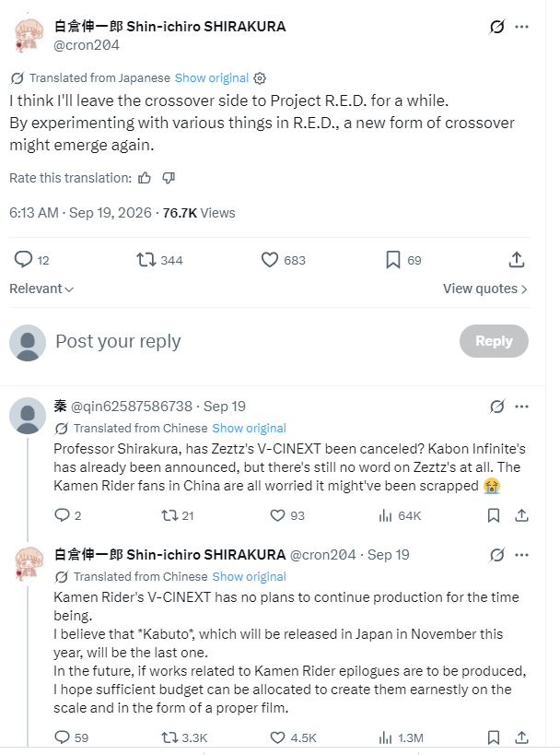Open translation settings gear icon

pyautogui.click(x=260, y=78)
